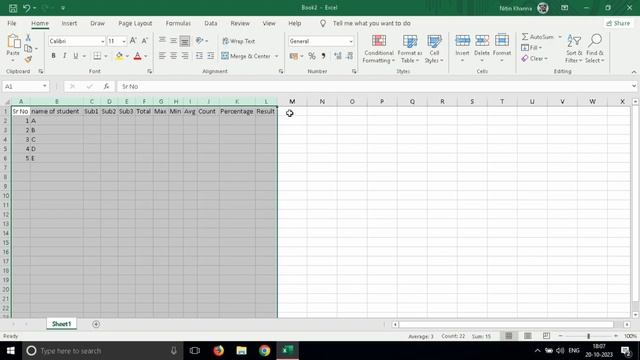The height and width of the screenshot is (360, 640).
Task: Open the font size dropdown
Action: [124, 41]
